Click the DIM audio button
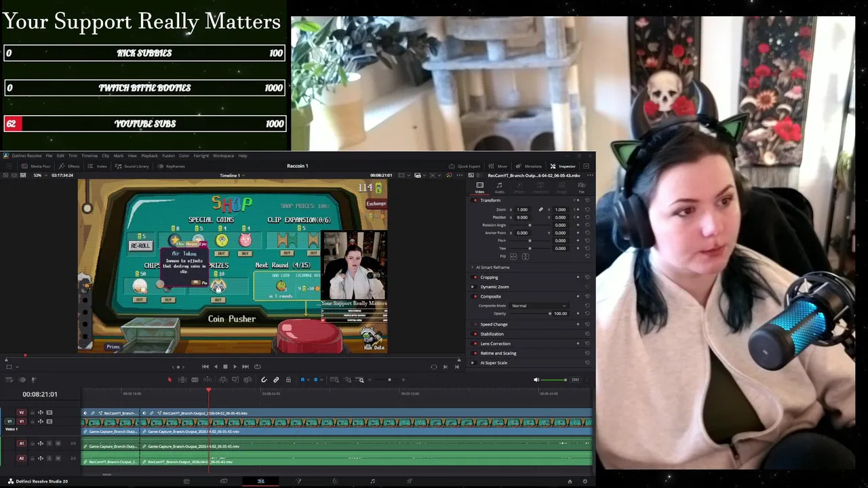 575,380
